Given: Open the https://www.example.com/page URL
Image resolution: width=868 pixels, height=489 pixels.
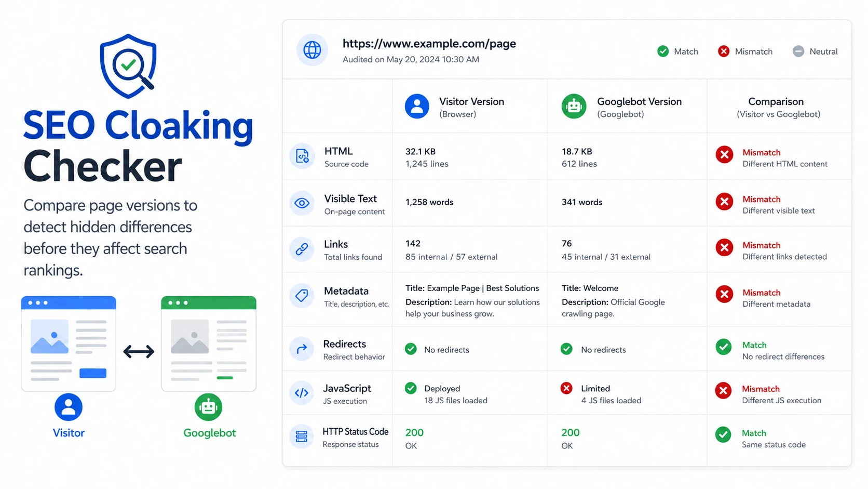Looking at the screenshot, I should point(429,44).
